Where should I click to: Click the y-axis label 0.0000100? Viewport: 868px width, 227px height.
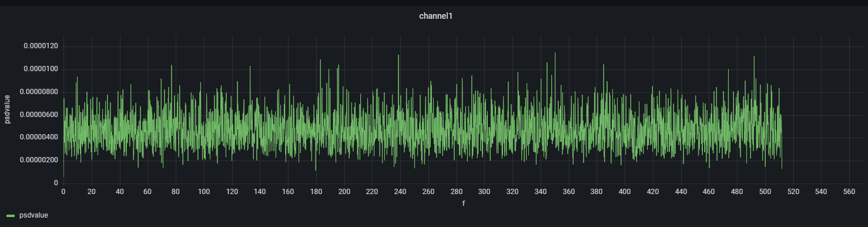tap(41, 69)
